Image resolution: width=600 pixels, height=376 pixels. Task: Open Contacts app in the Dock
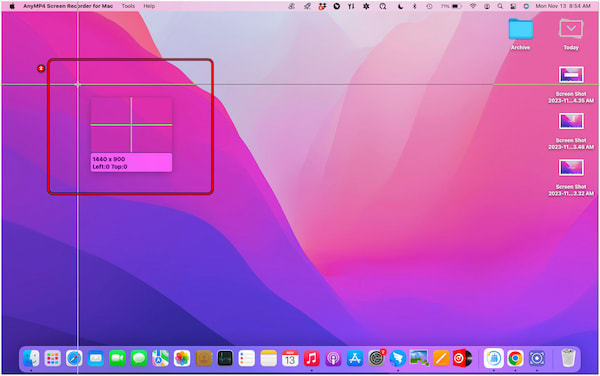204,358
